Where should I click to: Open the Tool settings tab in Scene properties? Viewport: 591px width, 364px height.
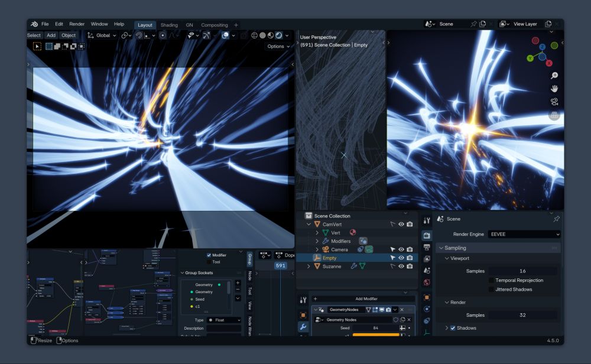(427, 220)
